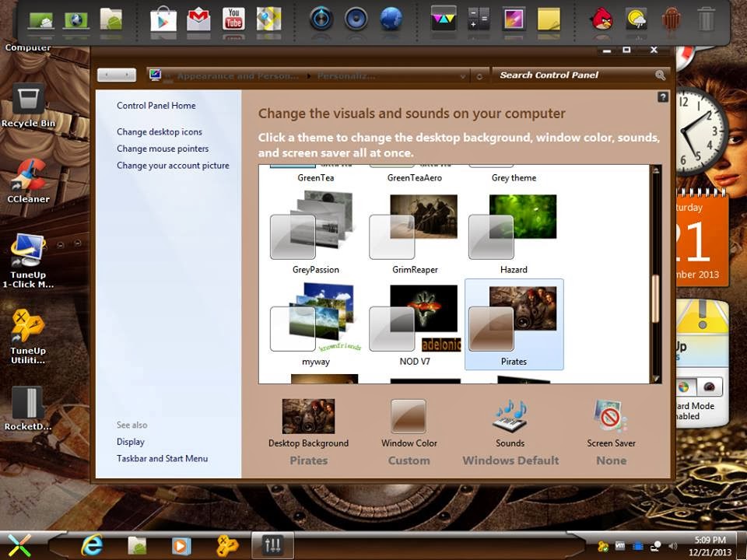The image size is (747, 560).
Task: Select the Pirates theme
Action: click(514, 324)
